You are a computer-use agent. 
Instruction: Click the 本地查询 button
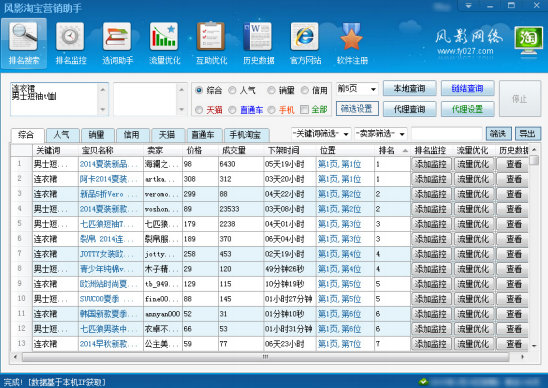click(x=410, y=88)
